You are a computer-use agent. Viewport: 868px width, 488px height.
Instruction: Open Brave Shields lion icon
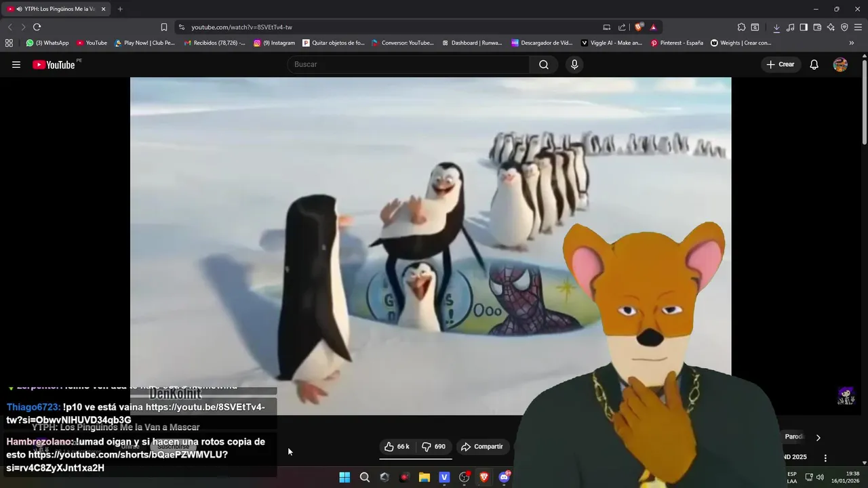pyautogui.click(x=639, y=27)
